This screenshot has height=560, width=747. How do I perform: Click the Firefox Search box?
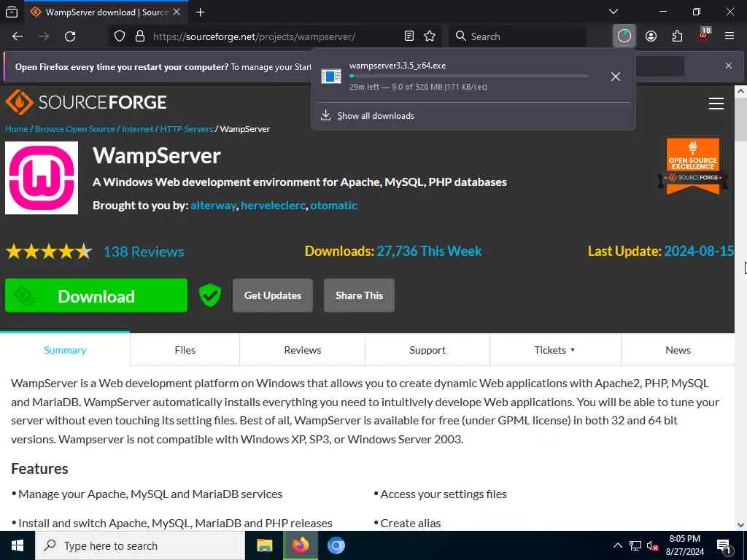(x=518, y=36)
